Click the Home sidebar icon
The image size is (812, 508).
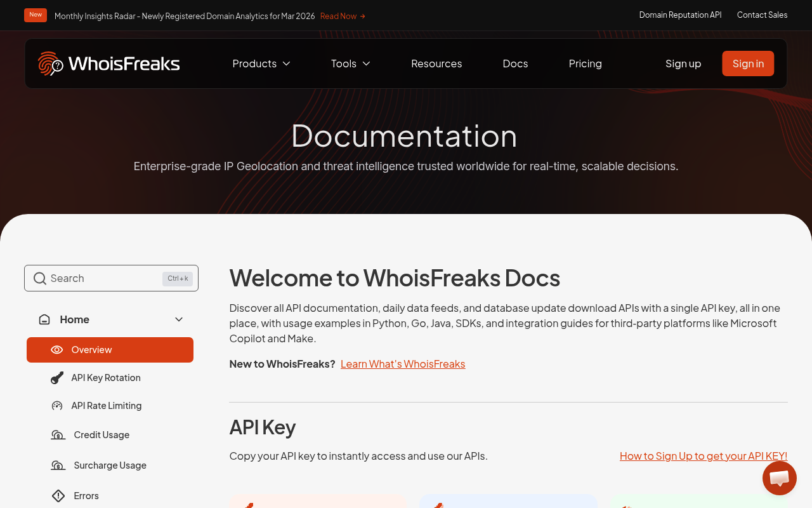pyautogui.click(x=44, y=319)
